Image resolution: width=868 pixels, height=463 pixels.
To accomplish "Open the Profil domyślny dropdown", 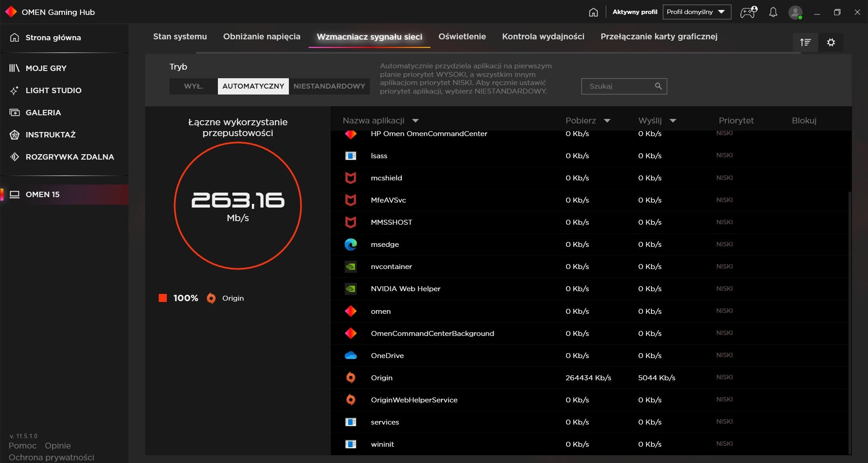I will pyautogui.click(x=697, y=12).
